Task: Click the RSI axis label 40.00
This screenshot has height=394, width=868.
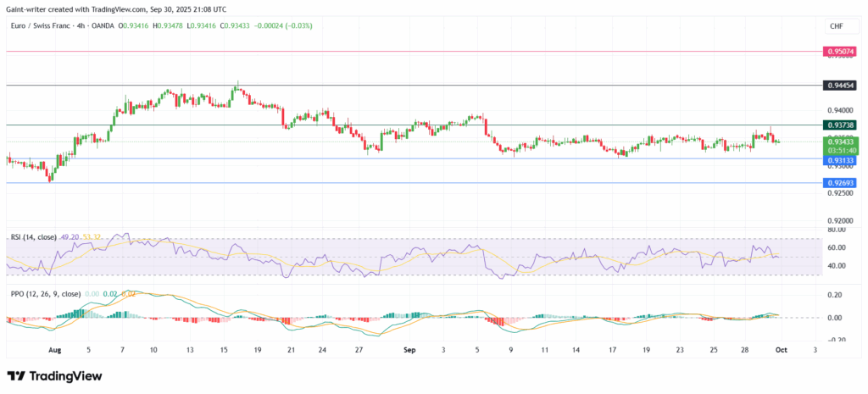Action: pyautogui.click(x=837, y=265)
